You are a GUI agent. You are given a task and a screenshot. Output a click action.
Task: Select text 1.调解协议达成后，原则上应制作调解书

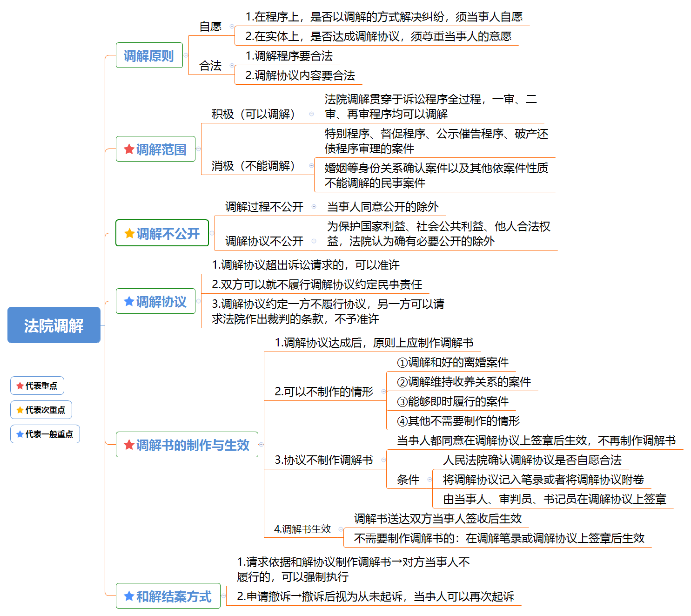pos(374,343)
